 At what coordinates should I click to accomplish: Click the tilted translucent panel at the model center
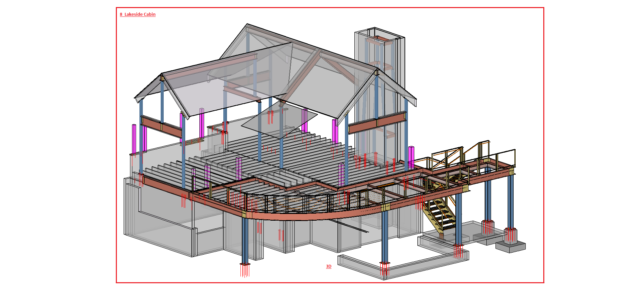(279, 120)
